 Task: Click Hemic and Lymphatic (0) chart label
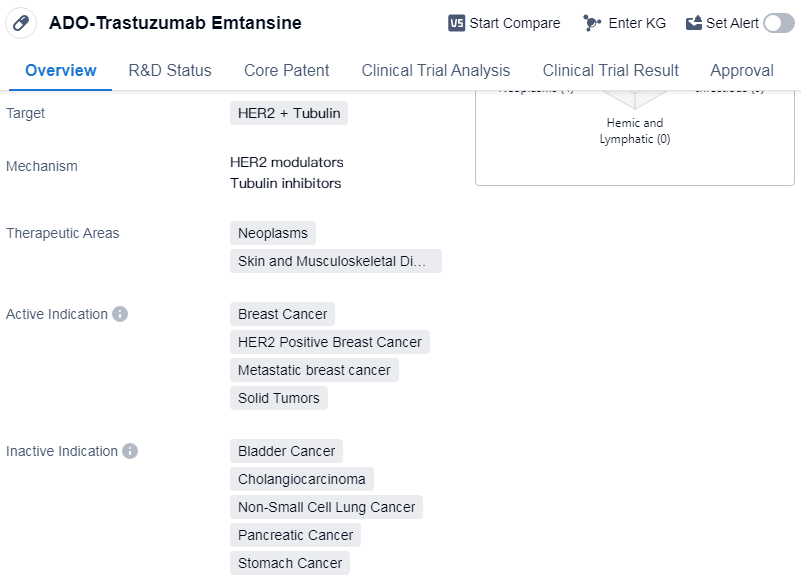tap(634, 131)
